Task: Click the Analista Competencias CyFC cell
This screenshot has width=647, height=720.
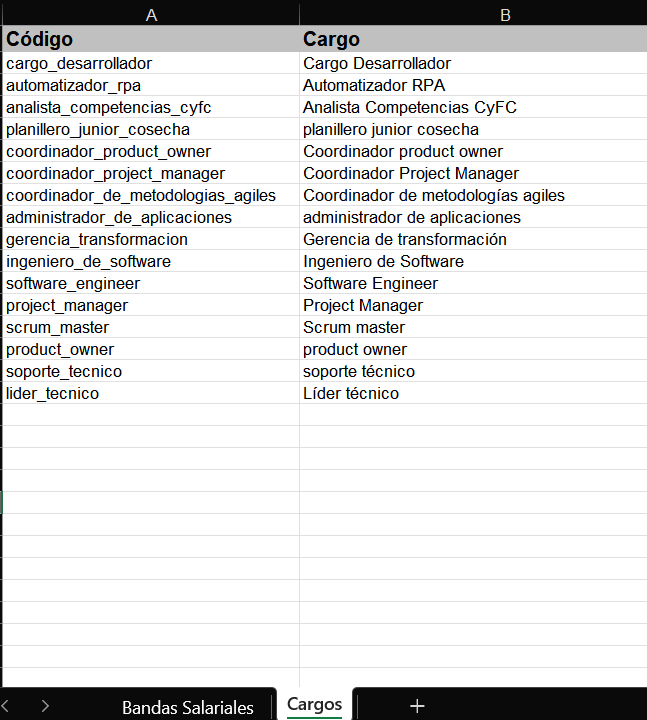Action: pos(474,107)
